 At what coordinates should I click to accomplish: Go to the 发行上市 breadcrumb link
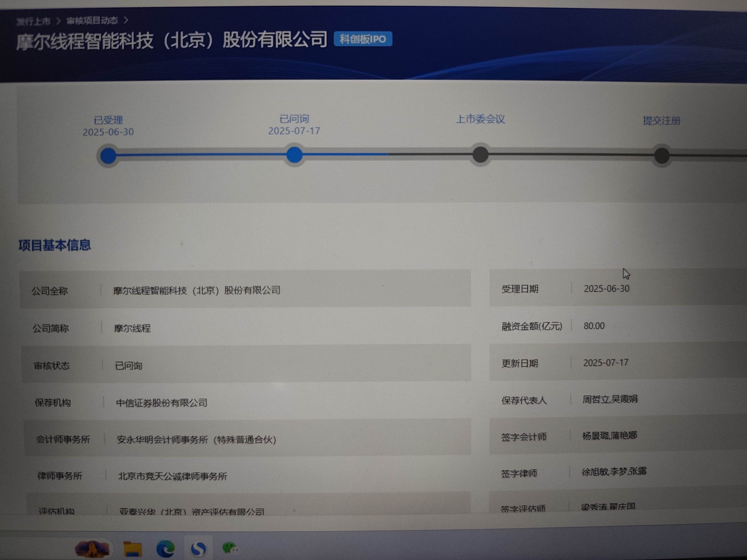tap(34, 22)
